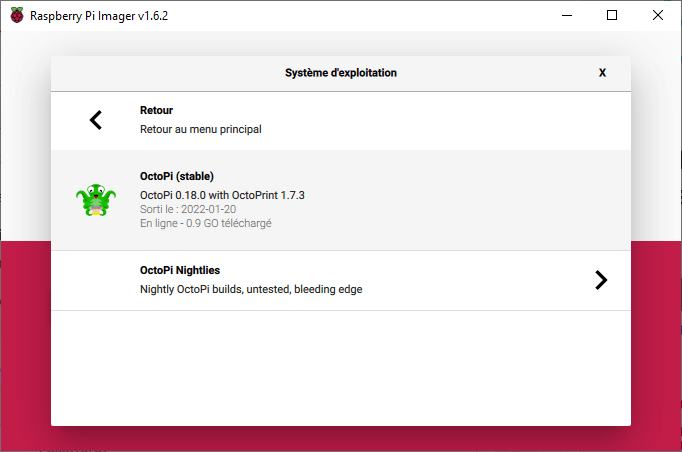This screenshot has width=682, height=452.
Task: Open the OctoPi Nightlies heading
Action: (180, 270)
